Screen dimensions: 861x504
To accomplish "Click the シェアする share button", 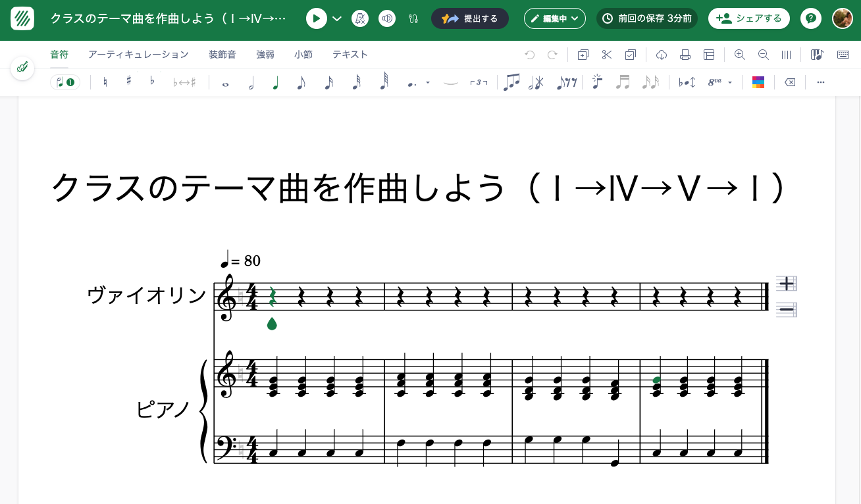I will click(x=749, y=18).
